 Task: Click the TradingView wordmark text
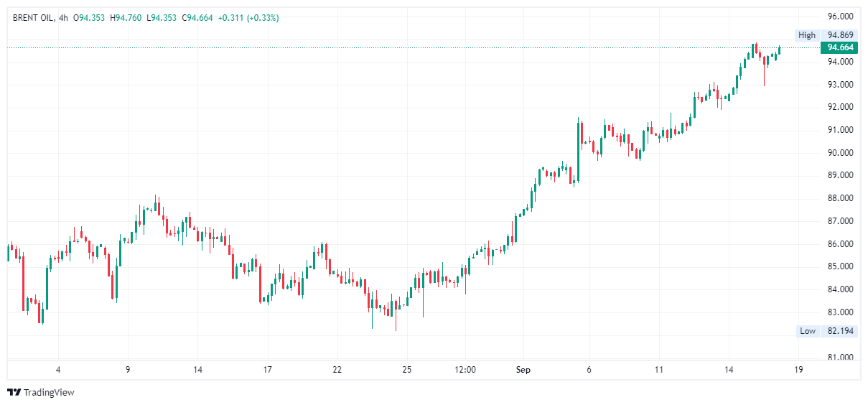(49, 392)
